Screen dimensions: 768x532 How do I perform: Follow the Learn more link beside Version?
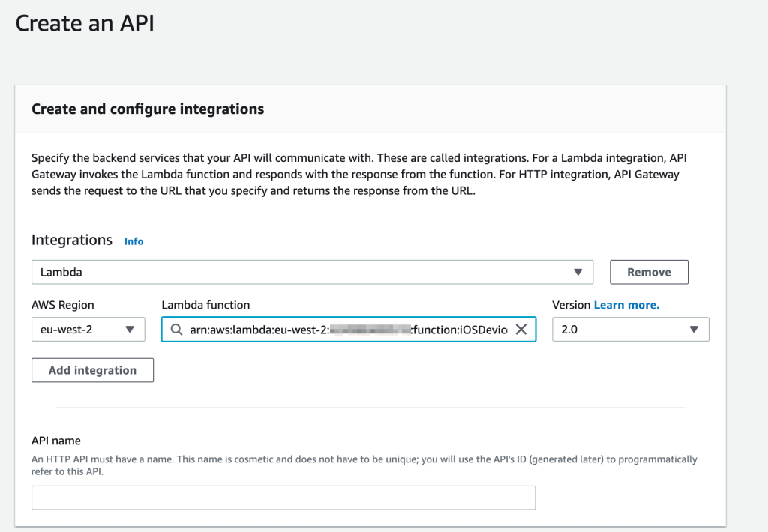coord(626,305)
